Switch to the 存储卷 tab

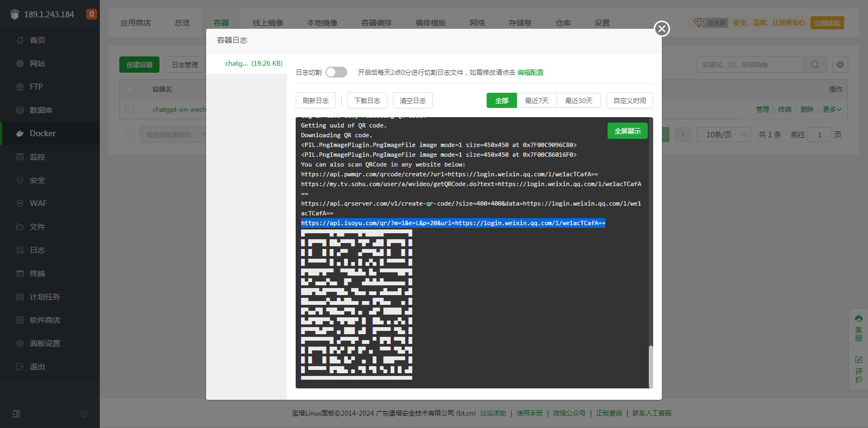pyautogui.click(x=520, y=23)
